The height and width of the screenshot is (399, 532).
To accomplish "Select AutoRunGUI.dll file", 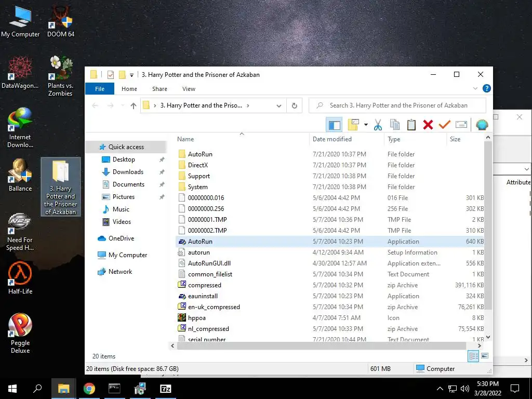I will 330,263.
